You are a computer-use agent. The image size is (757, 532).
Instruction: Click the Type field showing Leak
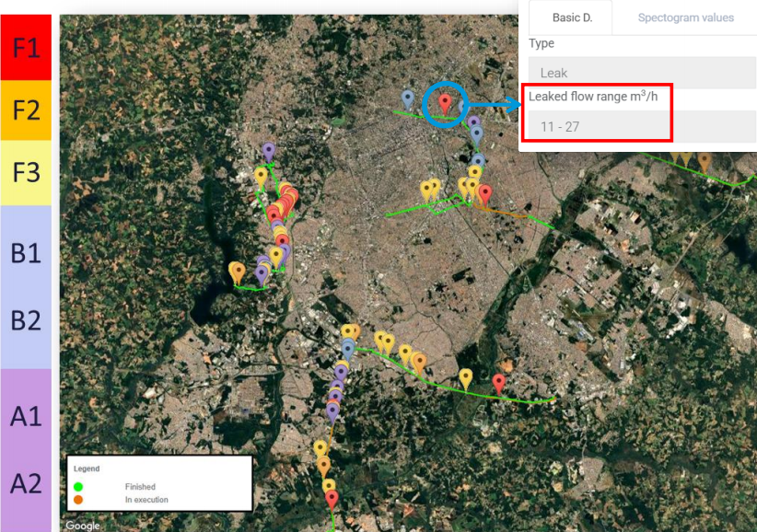click(642, 73)
